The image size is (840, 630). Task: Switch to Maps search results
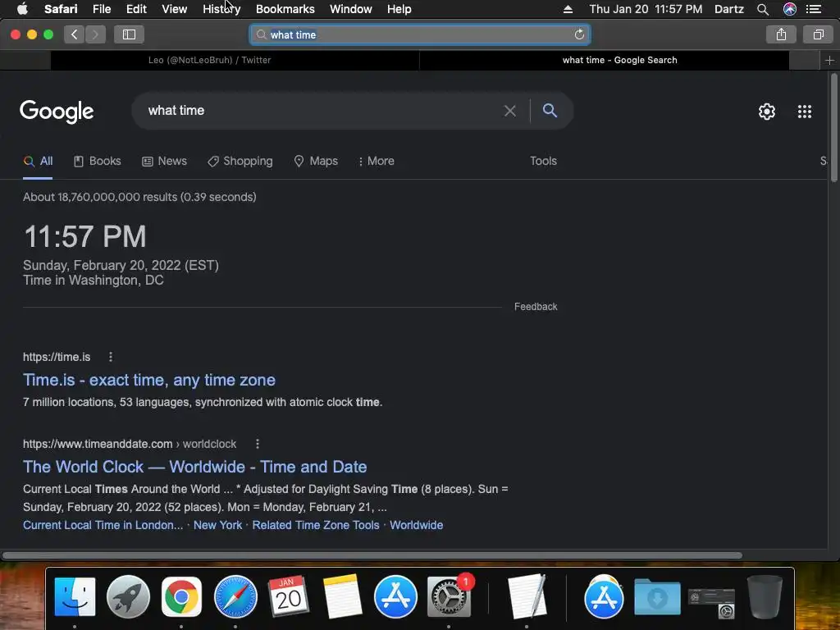coord(316,161)
